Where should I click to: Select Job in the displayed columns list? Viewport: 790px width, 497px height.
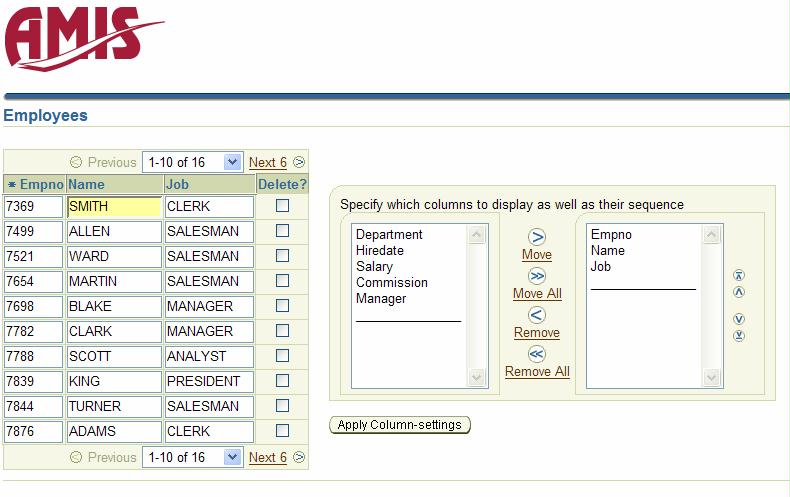(601, 267)
